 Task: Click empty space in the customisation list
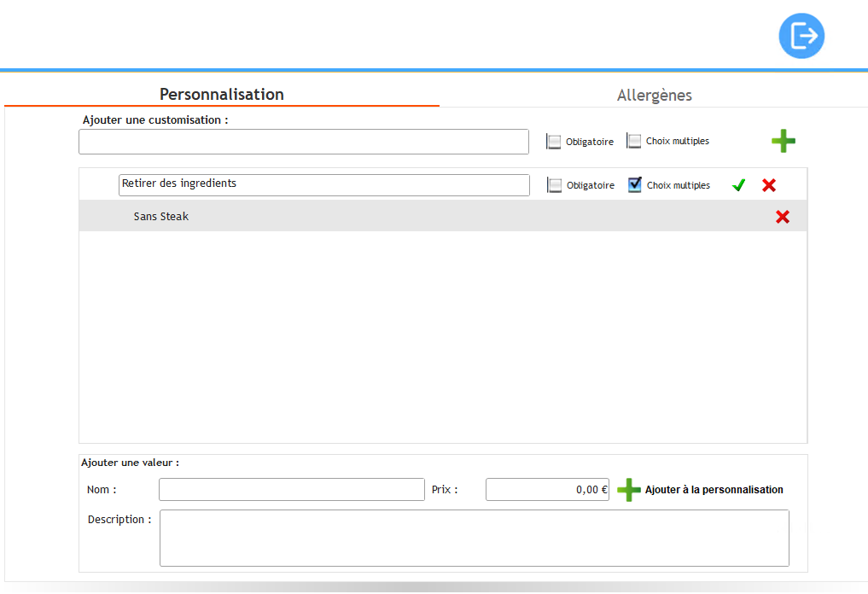(x=442, y=341)
